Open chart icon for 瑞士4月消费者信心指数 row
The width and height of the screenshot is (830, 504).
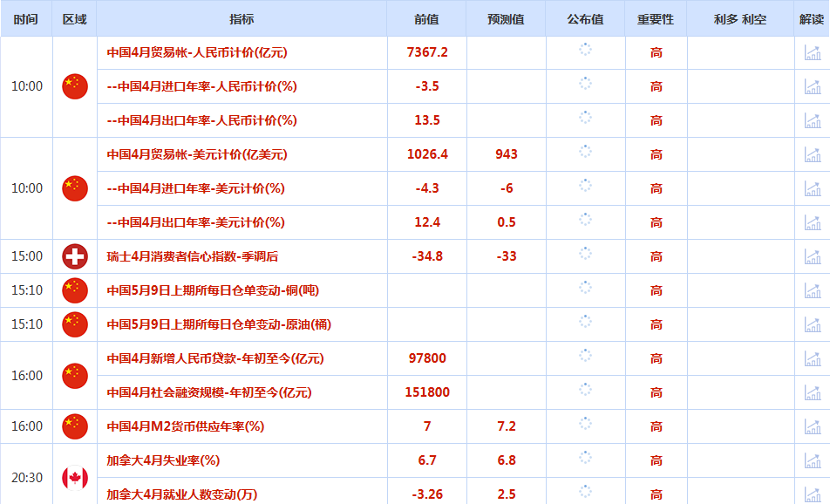coord(812,256)
